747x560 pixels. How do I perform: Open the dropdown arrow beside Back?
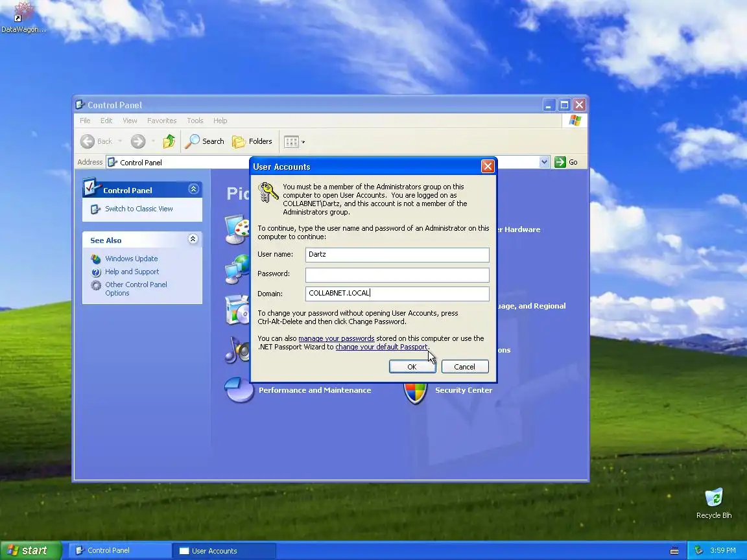click(x=120, y=141)
